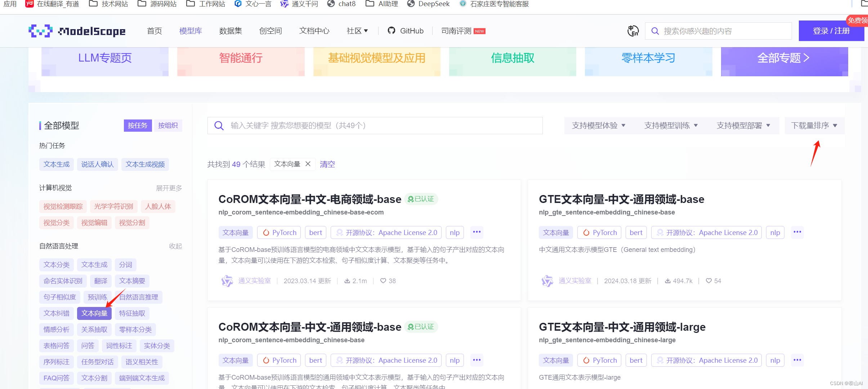Select the 特征抽取 task filter
The width and height of the screenshot is (868, 389).
(x=132, y=313)
